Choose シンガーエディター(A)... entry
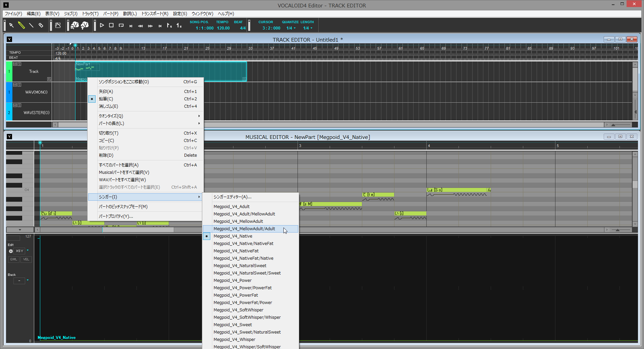 [251, 197]
